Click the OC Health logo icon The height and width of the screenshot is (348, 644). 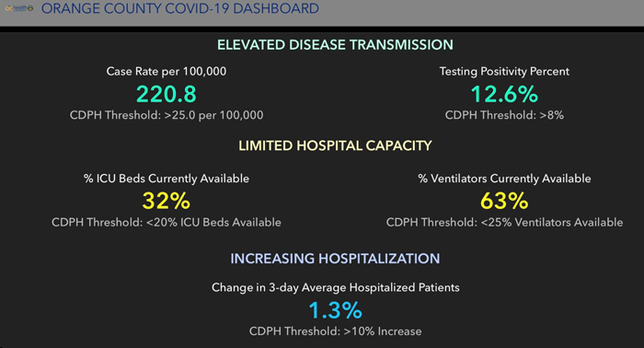[19, 8]
